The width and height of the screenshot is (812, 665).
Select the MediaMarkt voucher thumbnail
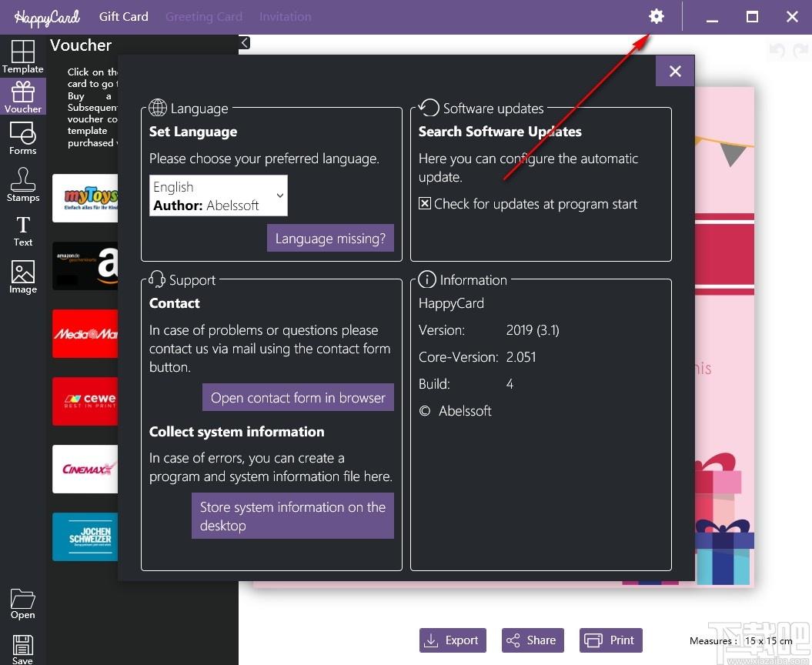(85, 333)
